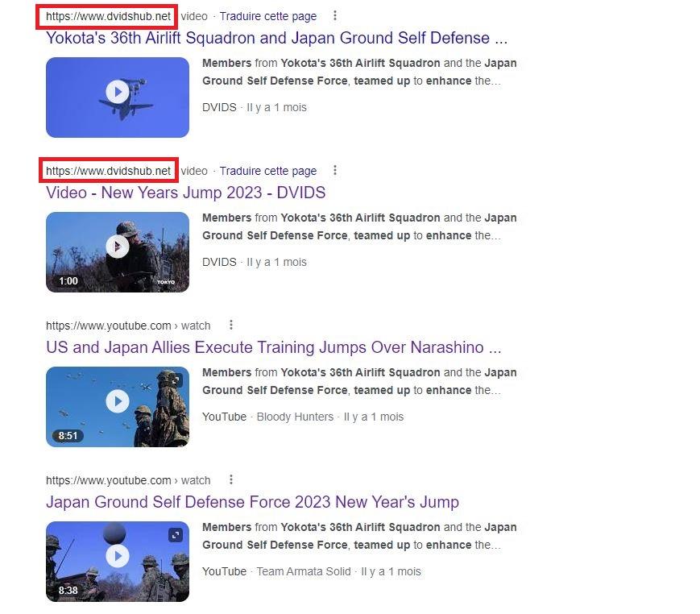
Task: Open 'US and Japan Allies Execute Training Jumps' link
Action: 274,347
